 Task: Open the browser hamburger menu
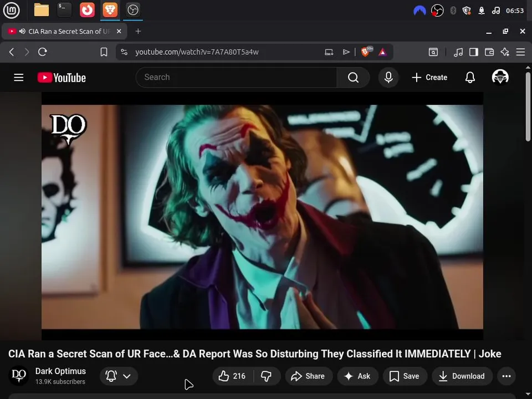(520, 52)
